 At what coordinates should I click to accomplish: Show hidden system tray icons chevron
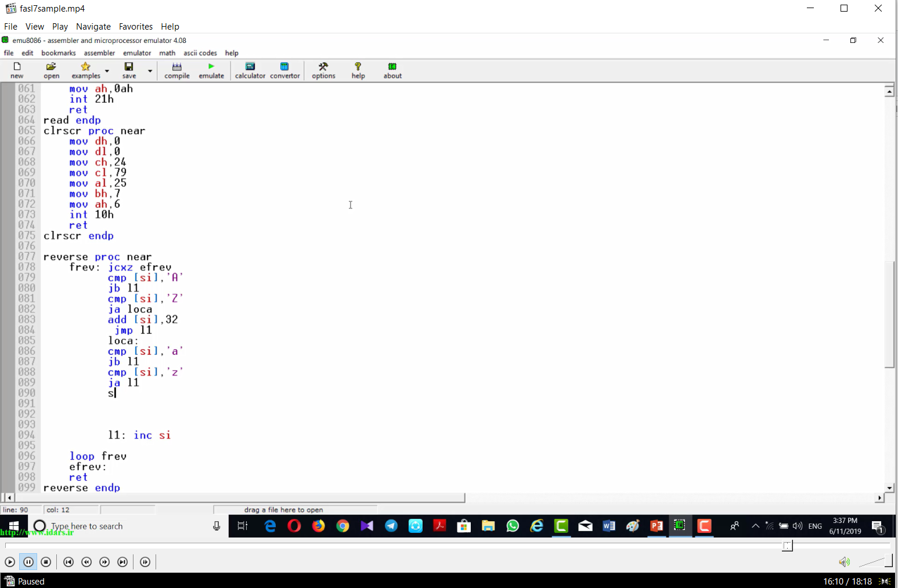pos(755,526)
